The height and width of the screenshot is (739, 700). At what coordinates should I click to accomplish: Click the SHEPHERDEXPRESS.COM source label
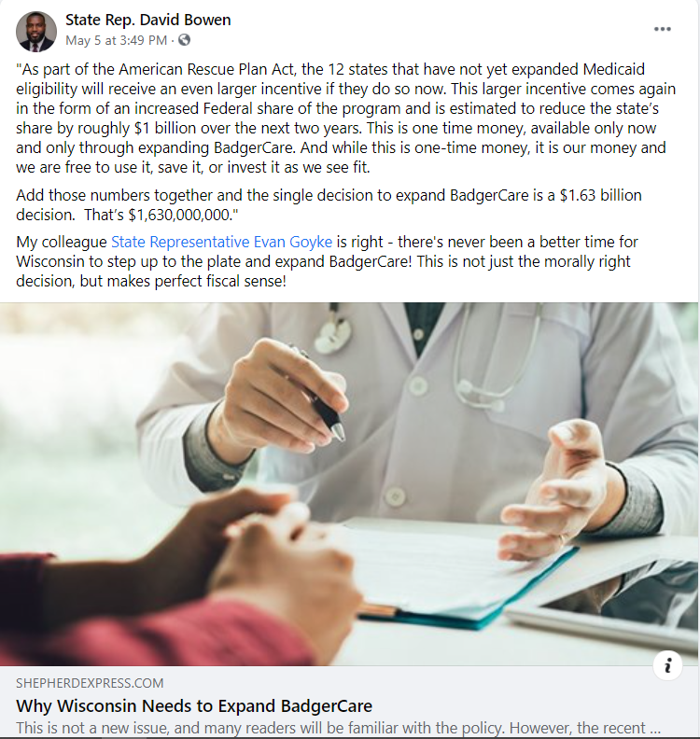point(90,683)
